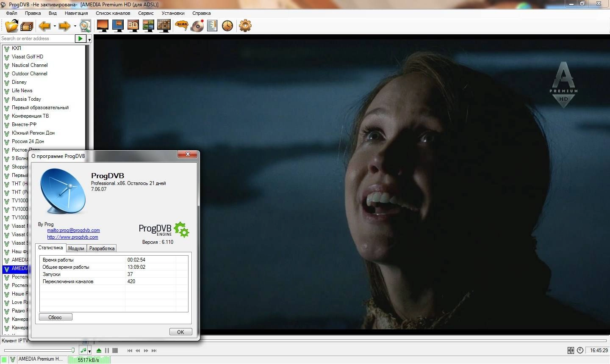Open the channel grid wall monitor icon
The width and height of the screenshot is (610, 364).
pos(164,26)
